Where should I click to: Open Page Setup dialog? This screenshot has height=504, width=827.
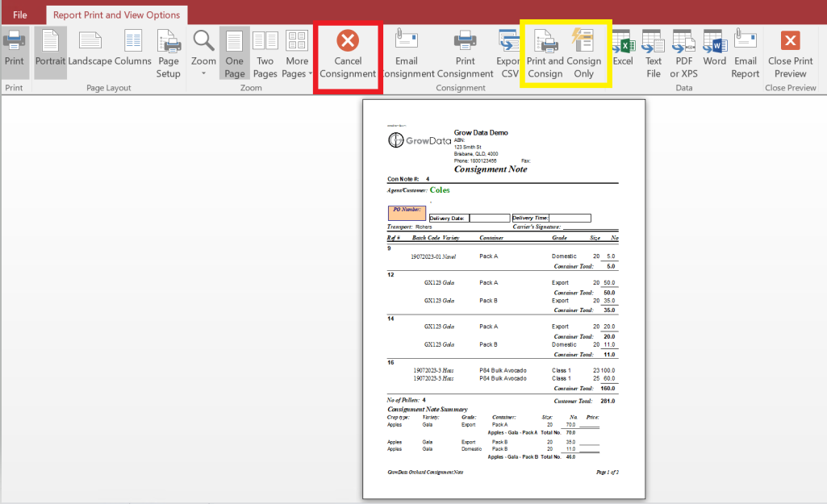coord(169,54)
